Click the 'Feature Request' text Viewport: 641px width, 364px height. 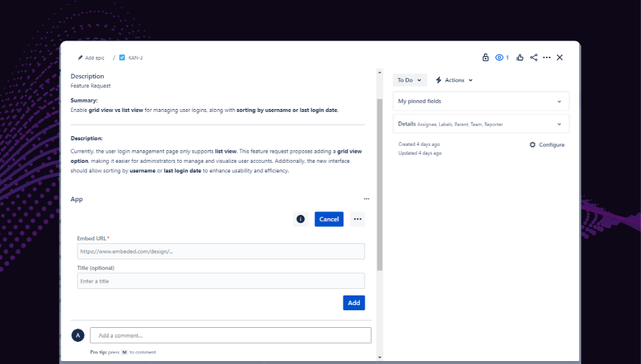pos(91,86)
